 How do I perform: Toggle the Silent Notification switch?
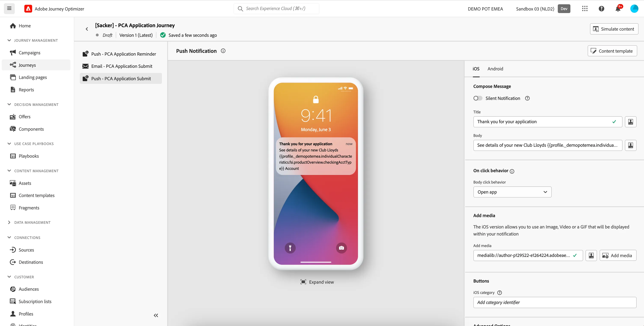478,98
